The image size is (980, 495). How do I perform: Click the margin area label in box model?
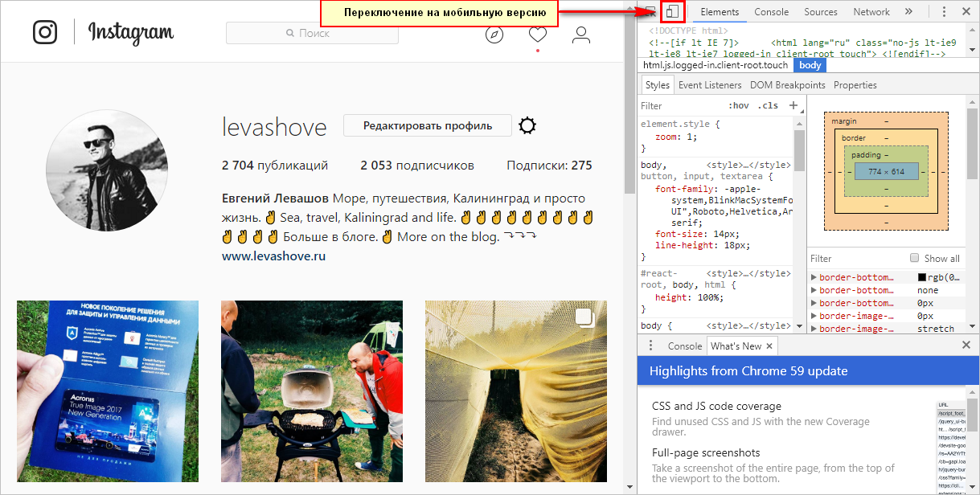click(844, 121)
